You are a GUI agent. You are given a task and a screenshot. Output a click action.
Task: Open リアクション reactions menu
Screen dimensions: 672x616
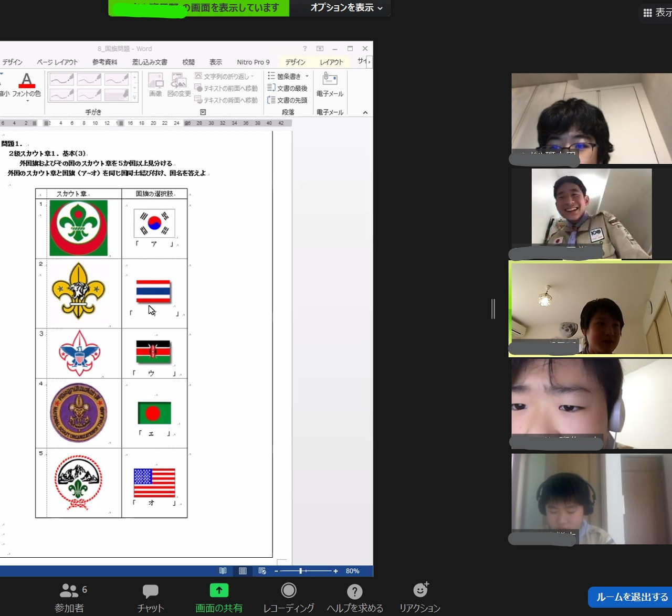[420, 598]
